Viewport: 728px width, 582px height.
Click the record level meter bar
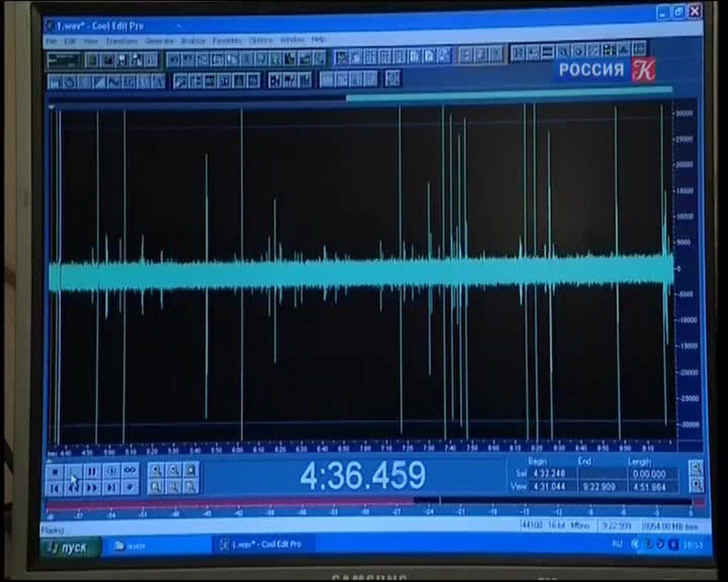click(367, 503)
